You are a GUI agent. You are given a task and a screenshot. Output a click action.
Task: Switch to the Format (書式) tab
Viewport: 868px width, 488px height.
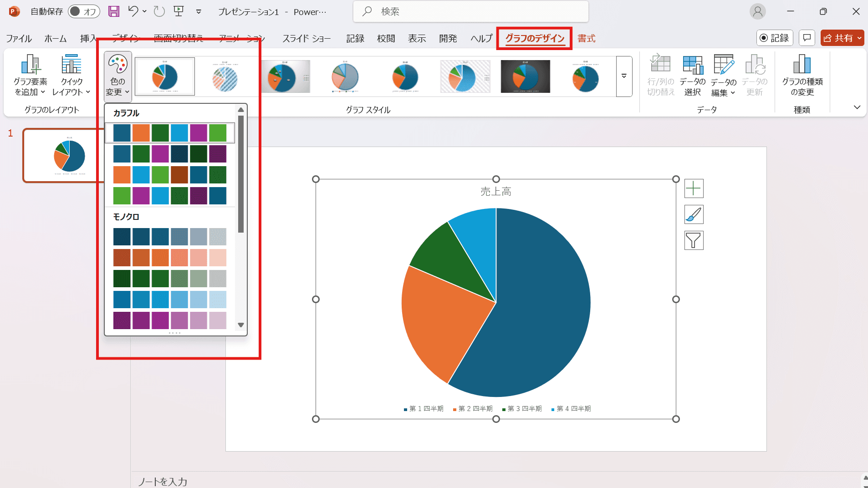point(586,39)
